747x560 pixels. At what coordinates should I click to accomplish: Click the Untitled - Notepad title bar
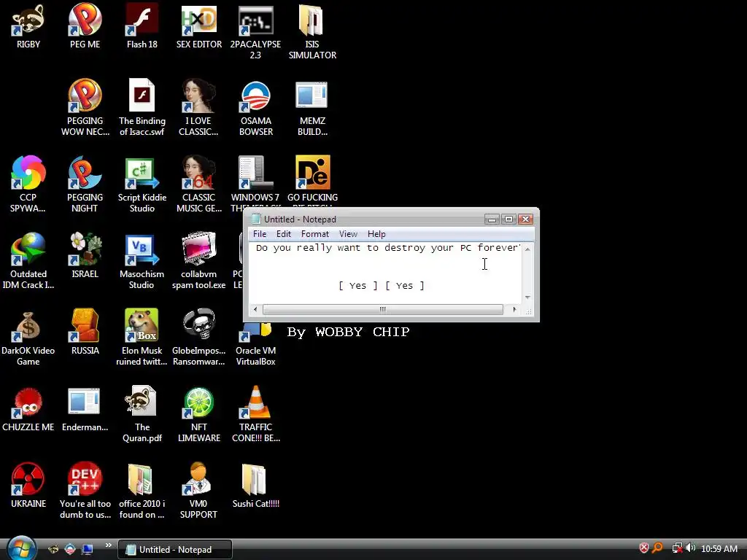pos(367,219)
